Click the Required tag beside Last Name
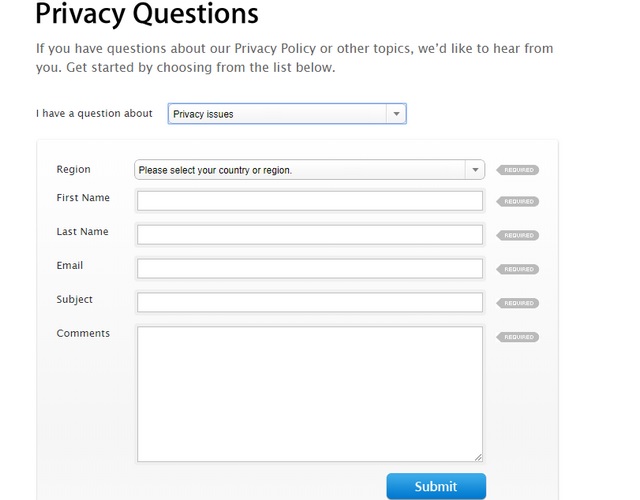Image resolution: width=640 pixels, height=500 pixels. click(x=518, y=236)
